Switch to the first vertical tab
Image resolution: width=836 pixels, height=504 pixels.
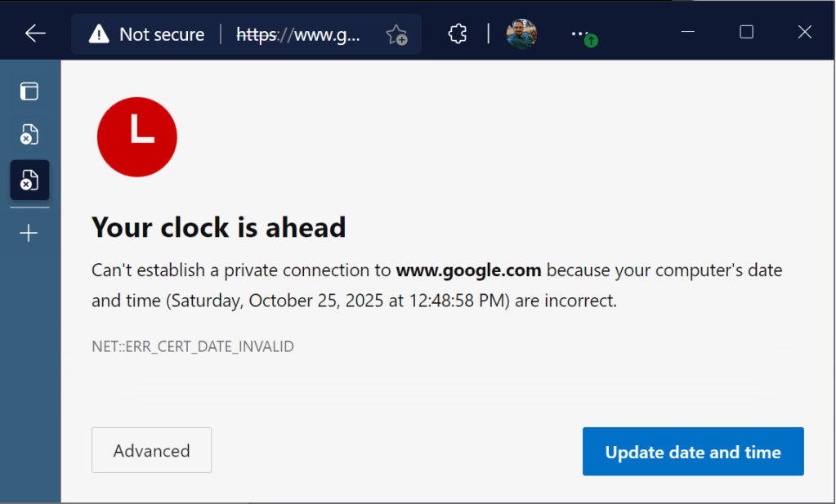[29, 135]
